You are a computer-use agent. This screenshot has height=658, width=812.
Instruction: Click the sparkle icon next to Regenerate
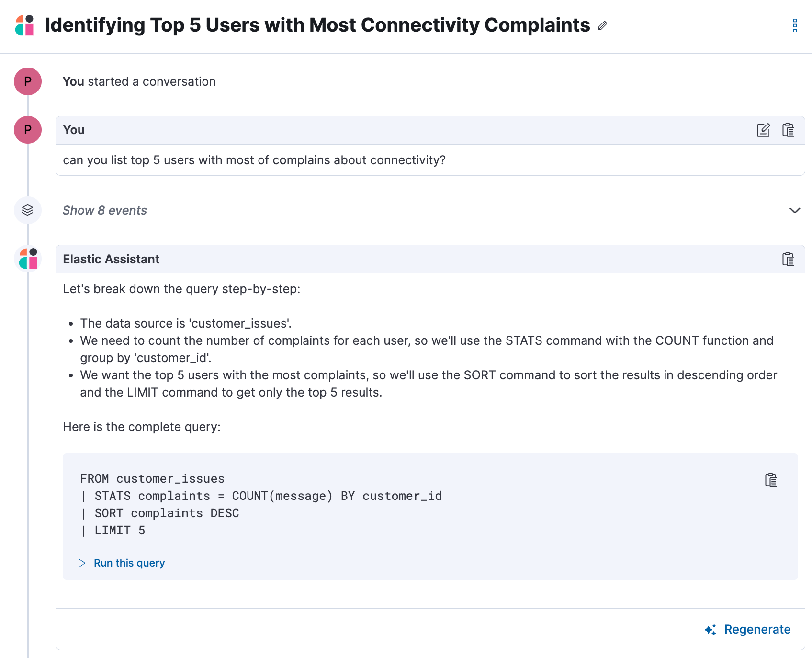(710, 630)
